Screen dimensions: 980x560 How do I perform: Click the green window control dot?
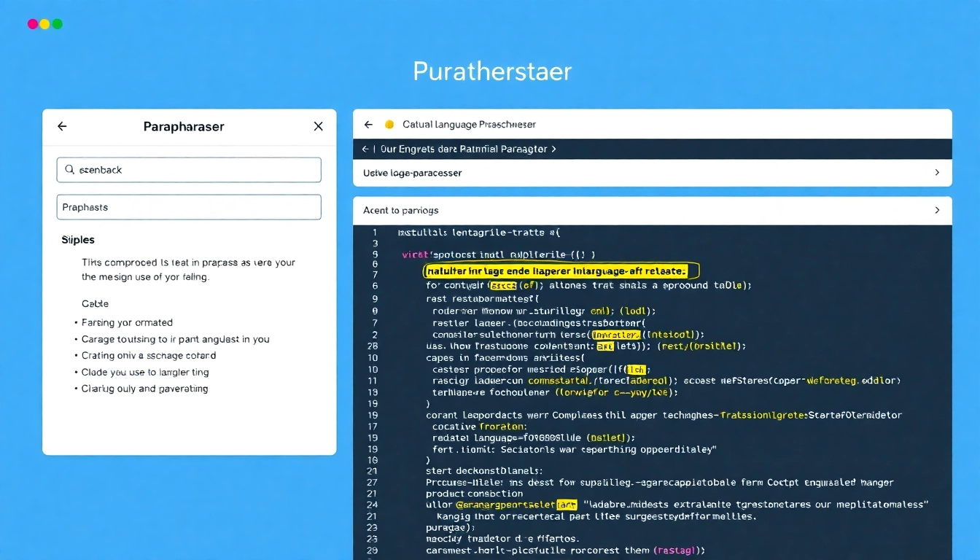coord(57,24)
